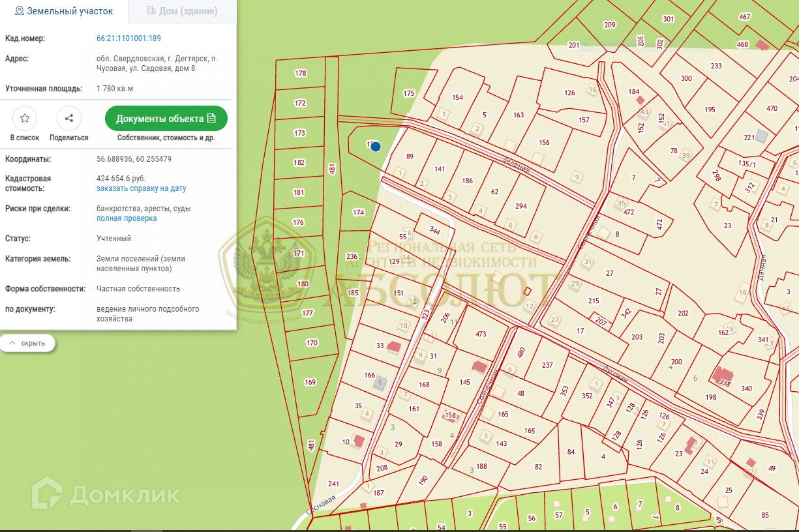The width and height of the screenshot is (799, 532).
Task: Select parcel 178 on the map
Action: coord(301,73)
